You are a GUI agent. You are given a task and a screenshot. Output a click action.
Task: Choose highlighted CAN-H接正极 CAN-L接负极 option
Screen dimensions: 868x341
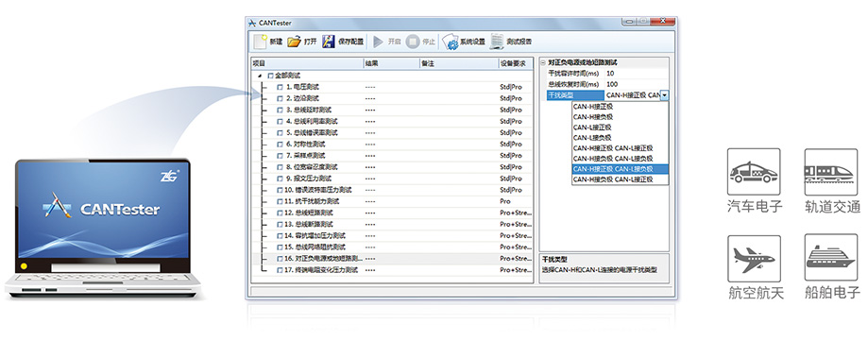pos(620,169)
